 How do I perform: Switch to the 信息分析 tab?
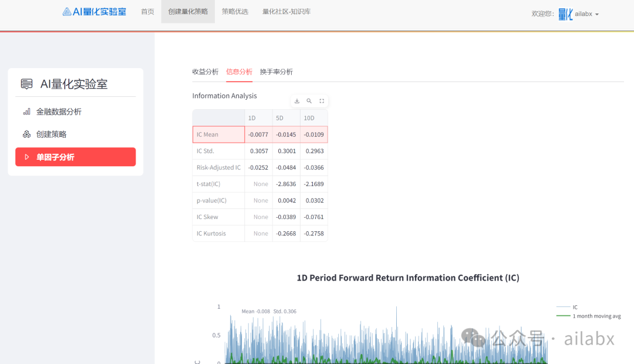point(239,72)
